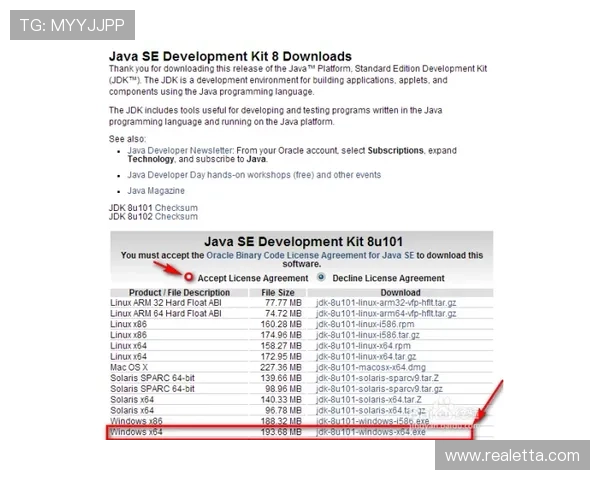Download jdk-8u101-windows-x64.exe

(371, 432)
